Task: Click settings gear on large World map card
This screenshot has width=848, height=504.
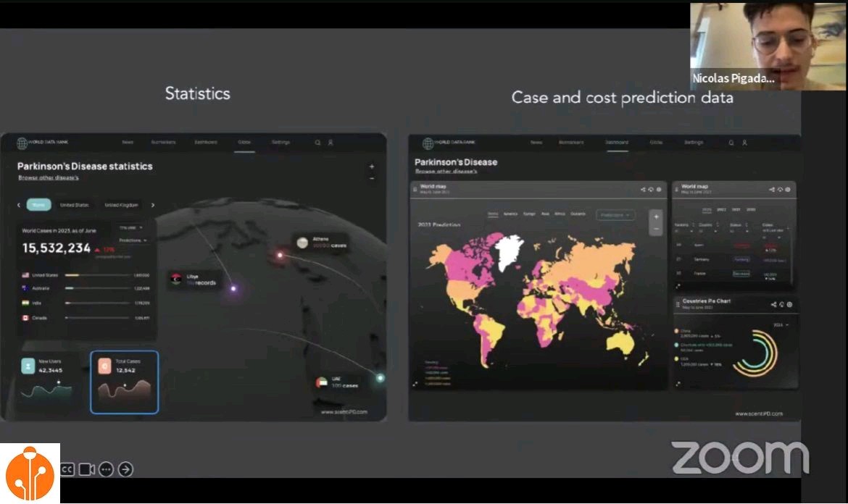Action: [659, 190]
